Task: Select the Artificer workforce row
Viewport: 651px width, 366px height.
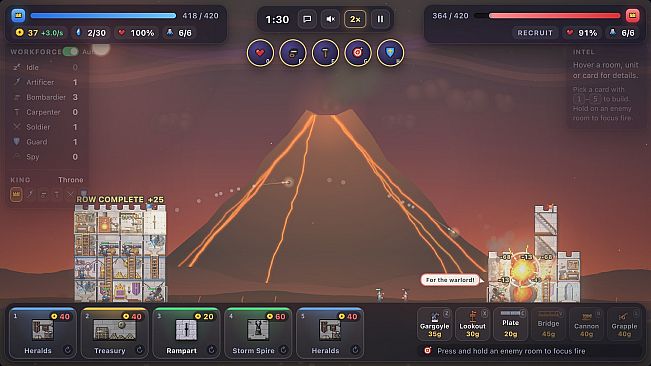Action: click(x=45, y=82)
